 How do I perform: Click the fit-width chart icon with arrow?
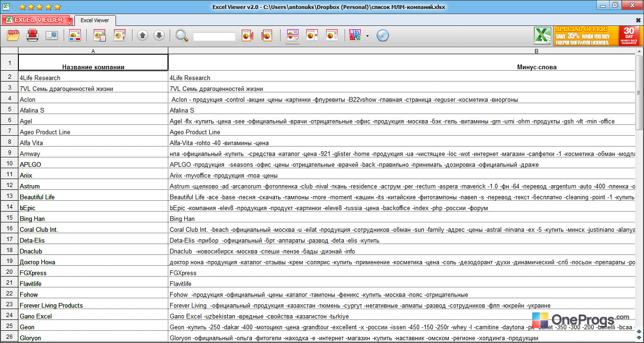coord(312,35)
